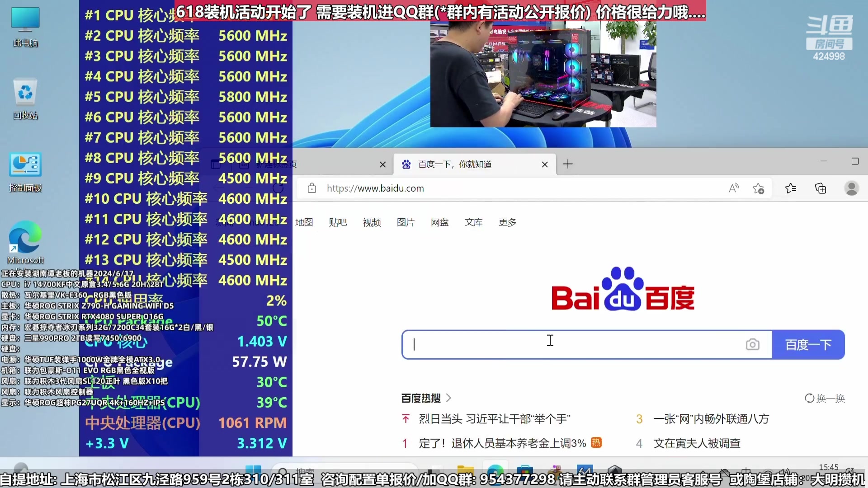Open the 贴吧 link in Baidu nav
Screen dimensions: 868x488
point(338,222)
